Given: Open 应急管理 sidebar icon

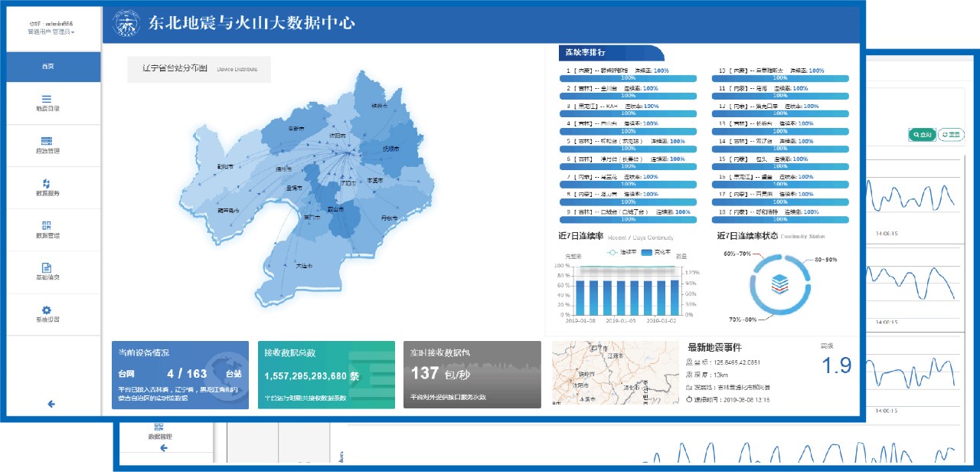Looking at the screenshot, I should [47, 141].
